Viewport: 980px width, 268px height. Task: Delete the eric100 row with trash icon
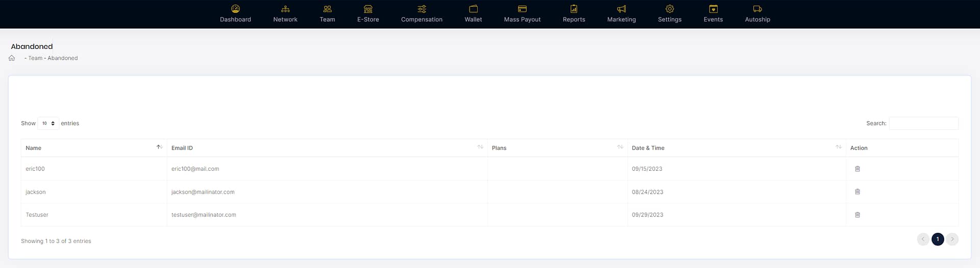857,169
